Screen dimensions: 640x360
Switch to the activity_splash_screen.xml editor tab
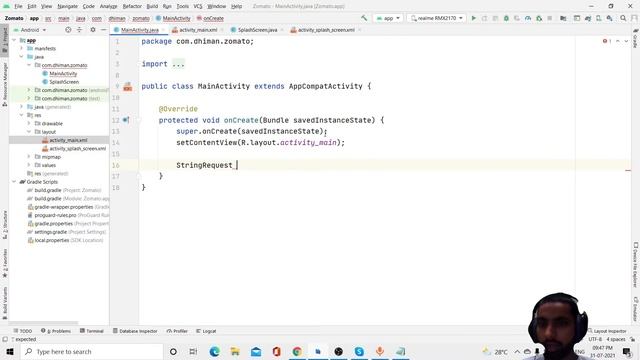coord(326,30)
